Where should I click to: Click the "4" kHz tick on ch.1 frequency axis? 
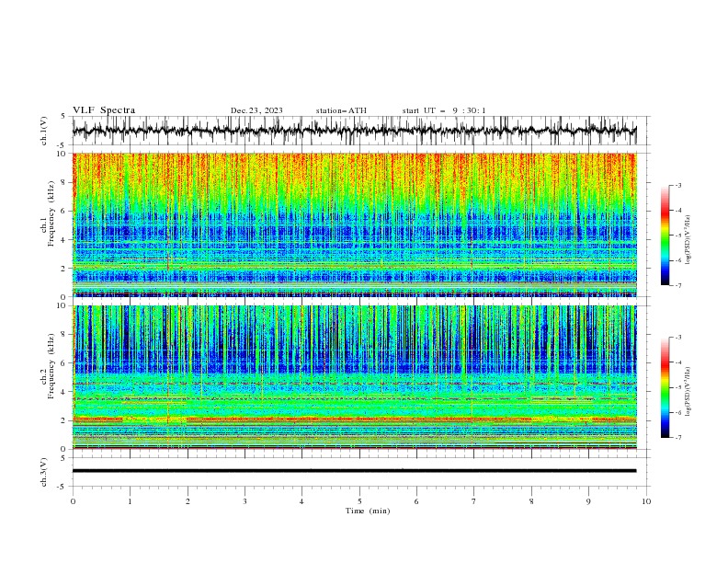(x=63, y=240)
